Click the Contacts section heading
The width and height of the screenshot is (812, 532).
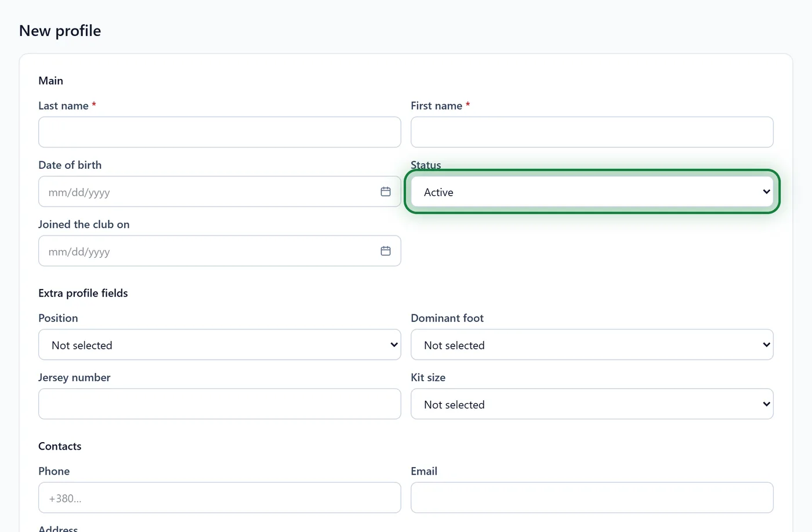(x=60, y=446)
